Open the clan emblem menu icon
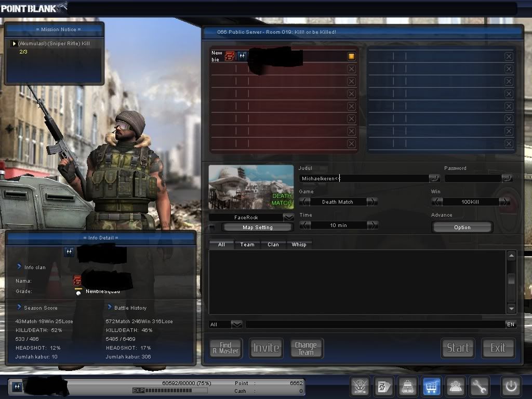The image size is (532, 399). point(360,386)
